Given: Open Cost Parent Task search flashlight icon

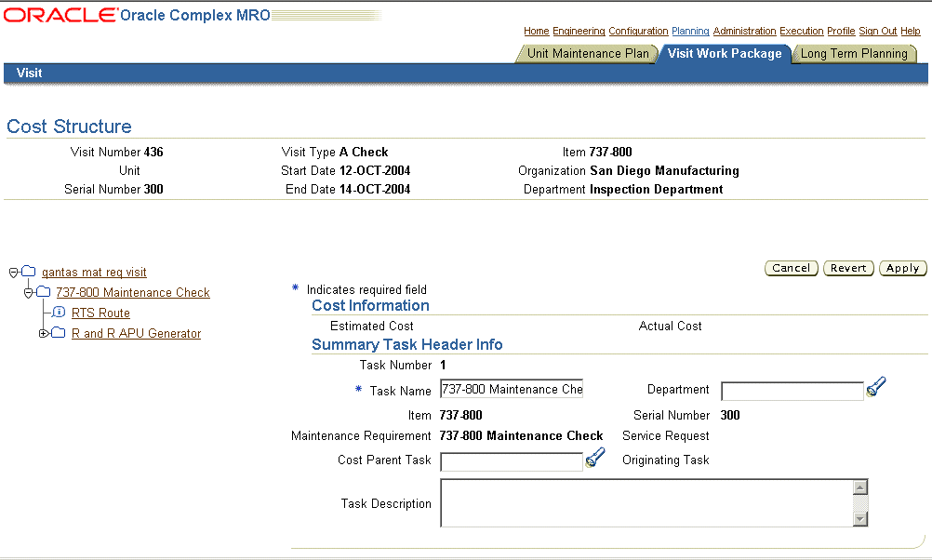Looking at the screenshot, I should [x=595, y=457].
